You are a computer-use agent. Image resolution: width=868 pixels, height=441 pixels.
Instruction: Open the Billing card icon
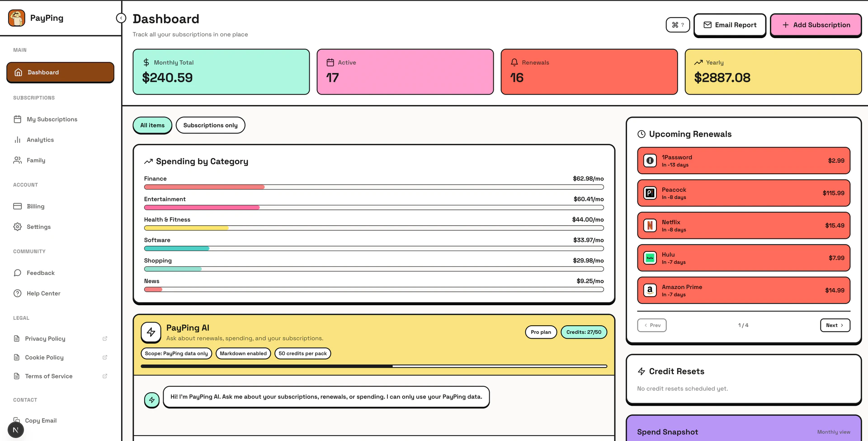pyautogui.click(x=17, y=206)
